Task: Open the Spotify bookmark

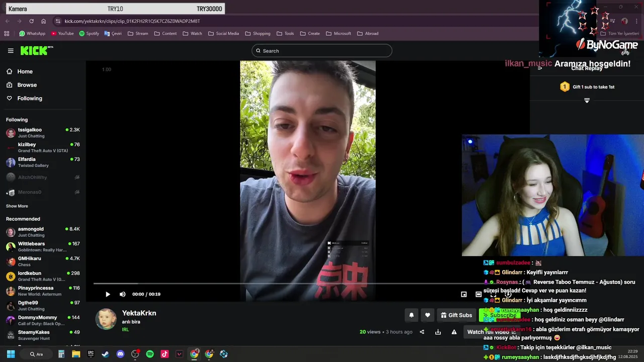Action: 89,34
